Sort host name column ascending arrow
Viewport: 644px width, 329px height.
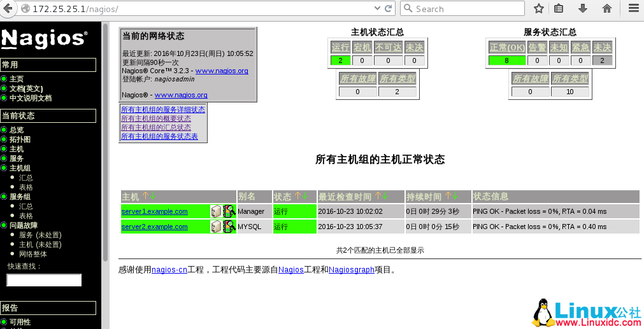(x=145, y=197)
